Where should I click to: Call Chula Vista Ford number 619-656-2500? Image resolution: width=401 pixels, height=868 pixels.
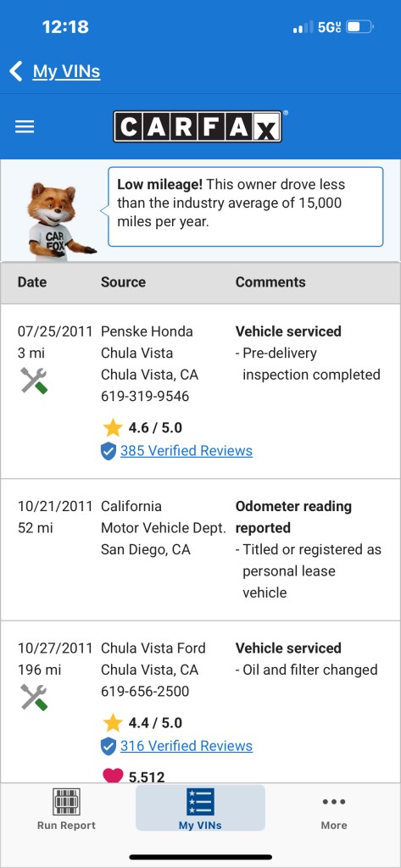point(145,692)
